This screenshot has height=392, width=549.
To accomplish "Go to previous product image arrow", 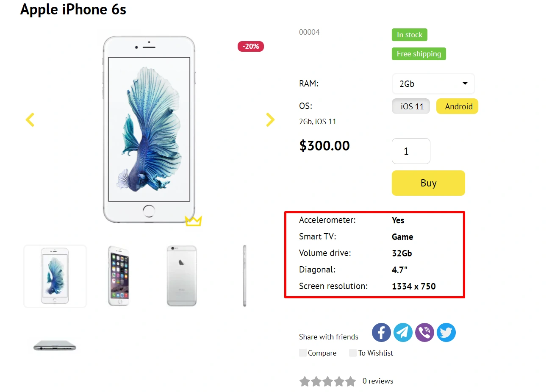I will pos(30,120).
